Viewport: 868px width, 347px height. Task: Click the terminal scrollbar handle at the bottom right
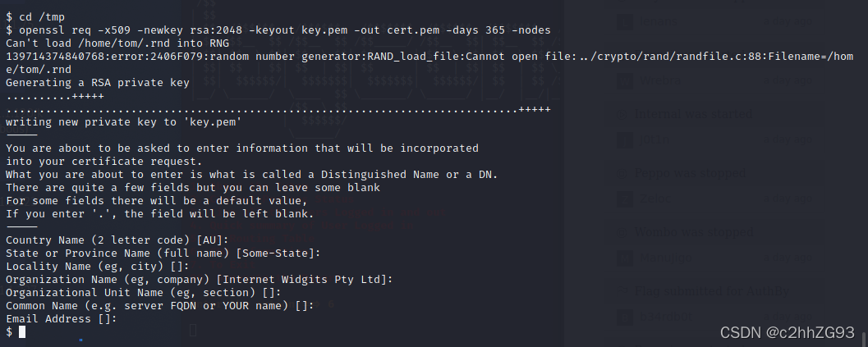[864, 336]
